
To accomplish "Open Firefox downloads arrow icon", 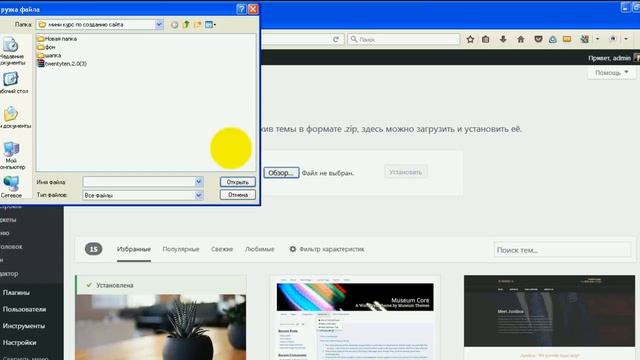I will pos(503,39).
